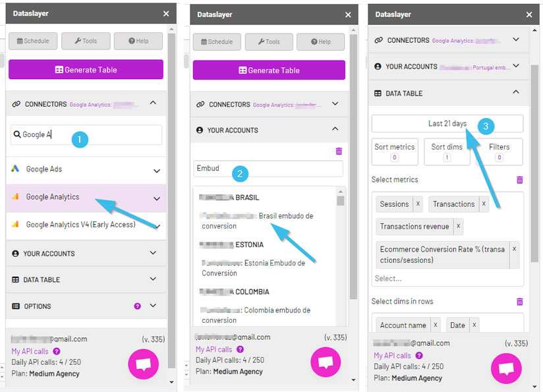Click the Sort dims button

(446, 152)
